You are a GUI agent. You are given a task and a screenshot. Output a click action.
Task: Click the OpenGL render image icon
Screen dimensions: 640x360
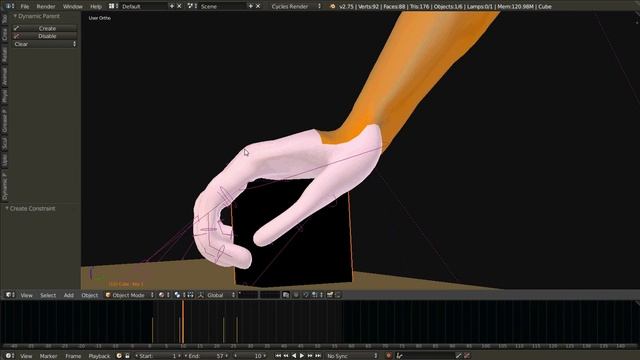330,295
